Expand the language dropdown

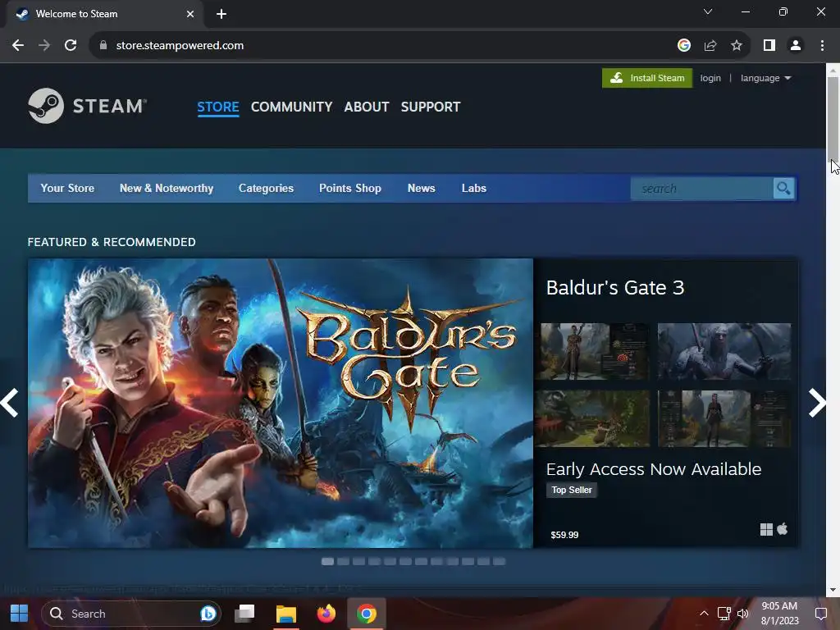point(765,78)
